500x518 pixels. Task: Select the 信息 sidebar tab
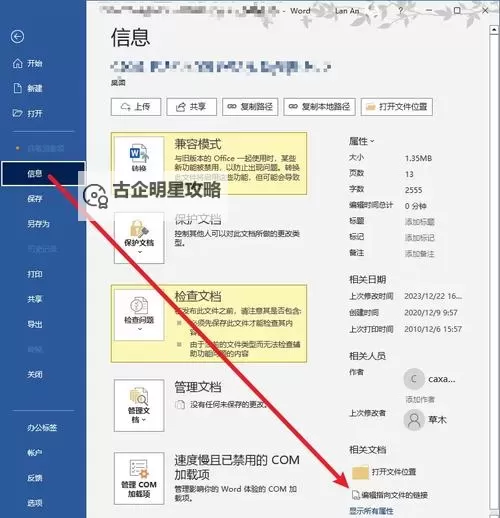tap(43, 173)
